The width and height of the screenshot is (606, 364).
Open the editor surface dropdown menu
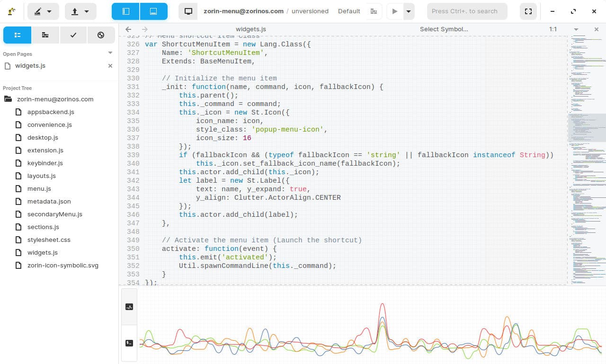pyautogui.click(x=43, y=11)
